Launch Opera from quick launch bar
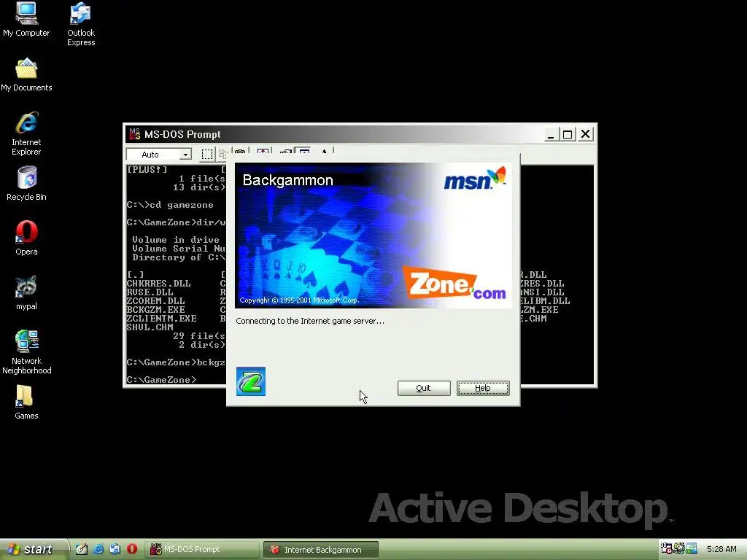The width and height of the screenshot is (747, 560). 132,549
